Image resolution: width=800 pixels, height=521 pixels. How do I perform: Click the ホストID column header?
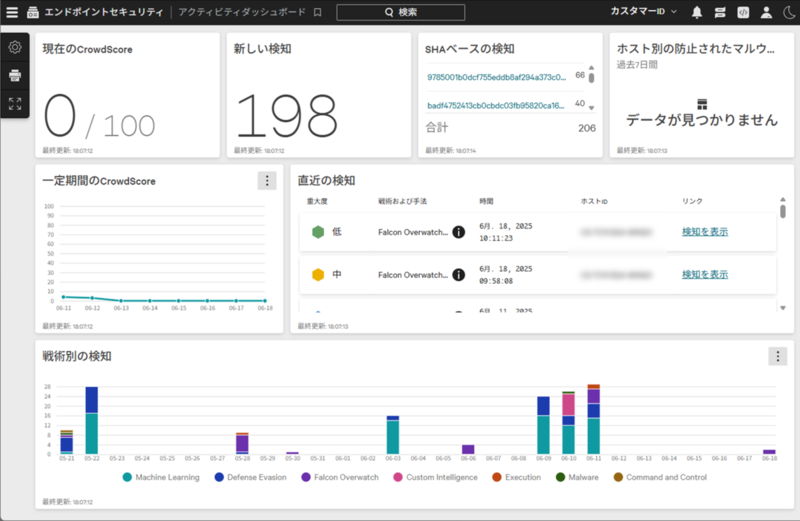[594, 201]
